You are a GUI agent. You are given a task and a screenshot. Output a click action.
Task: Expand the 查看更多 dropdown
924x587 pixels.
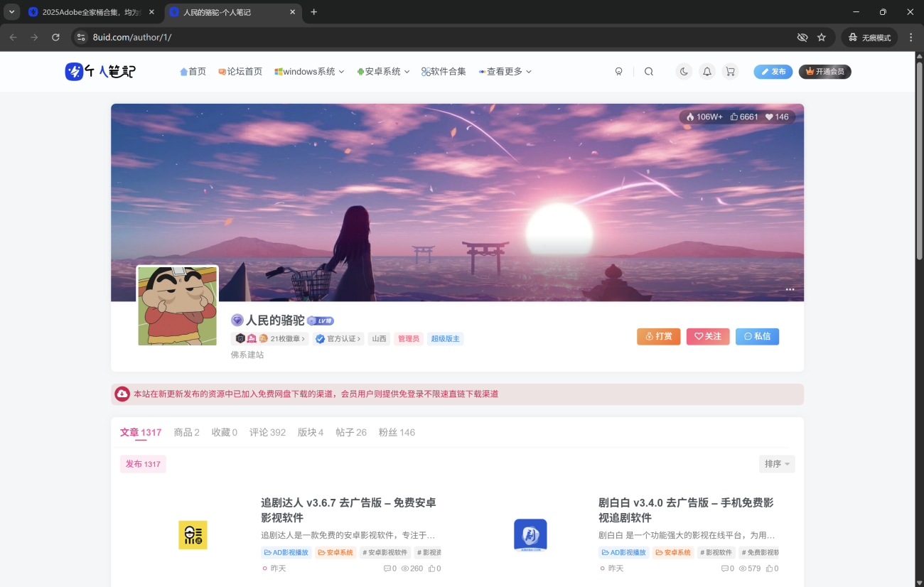coord(505,71)
